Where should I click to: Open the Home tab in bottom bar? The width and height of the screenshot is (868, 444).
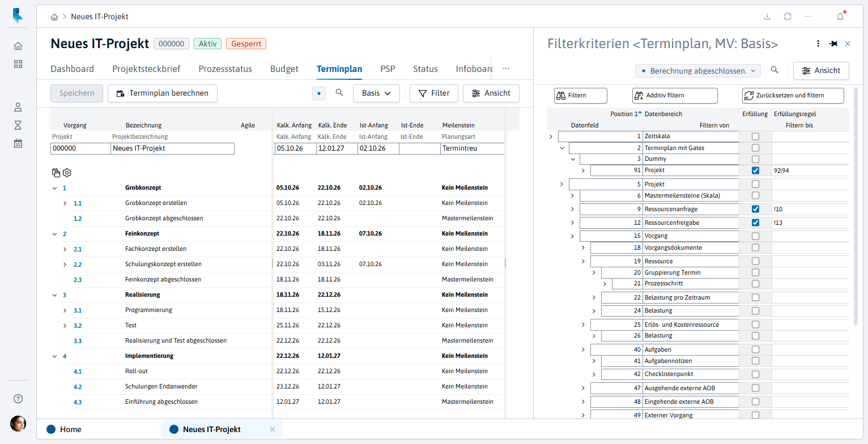tap(64, 429)
